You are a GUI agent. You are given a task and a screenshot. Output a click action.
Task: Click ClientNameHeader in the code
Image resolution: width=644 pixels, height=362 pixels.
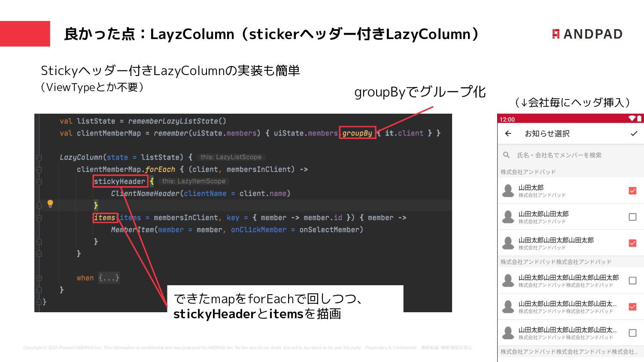[x=145, y=193]
